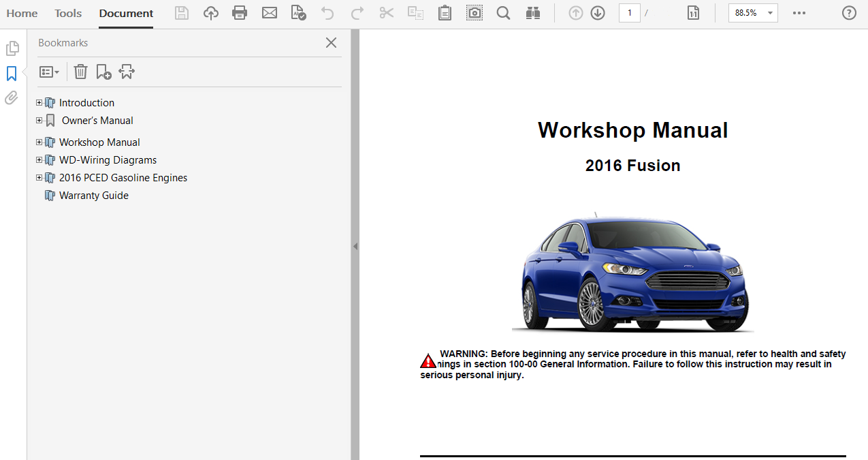The image size is (868, 460).
Task: Show the Page Thumbnails panel
Action: (12, 48)
